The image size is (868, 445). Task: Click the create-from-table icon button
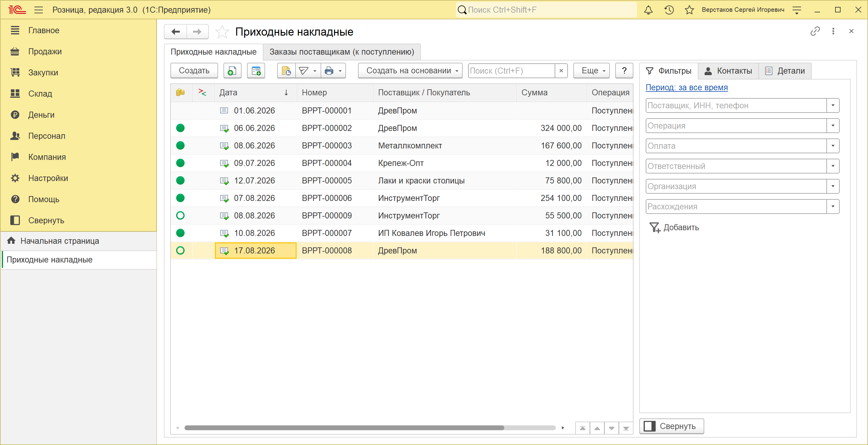click(256, 71)
